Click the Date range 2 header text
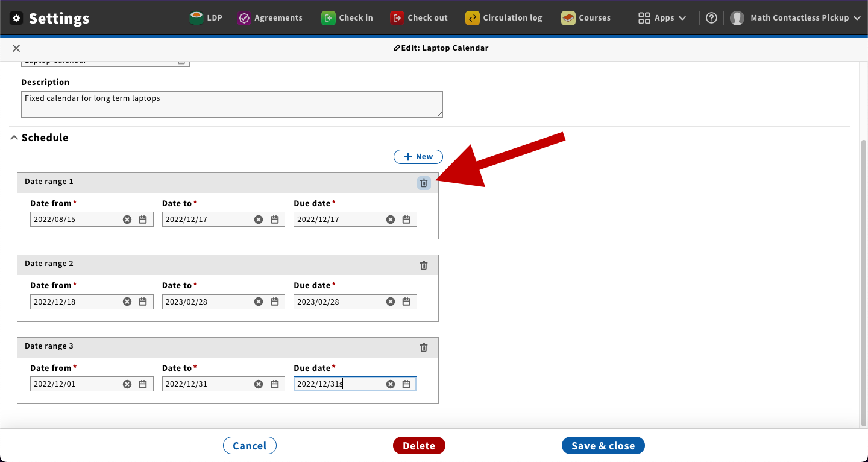Viewport: 868px width, 462px height. click(x=49, y=264)
